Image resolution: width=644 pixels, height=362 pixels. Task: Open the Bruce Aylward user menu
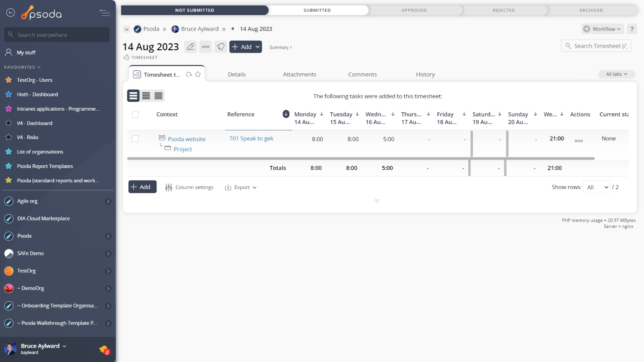(x=44, y=346)
